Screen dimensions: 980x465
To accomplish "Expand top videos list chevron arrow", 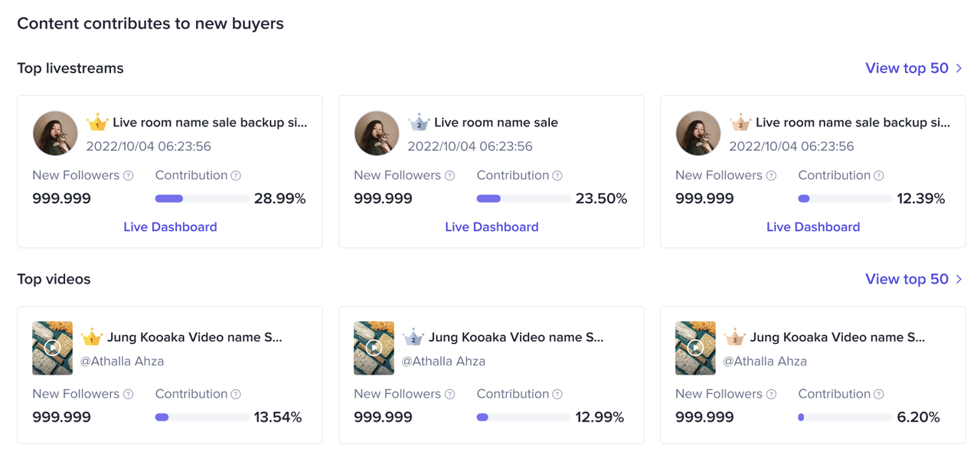I will click(x=959, y=279).
